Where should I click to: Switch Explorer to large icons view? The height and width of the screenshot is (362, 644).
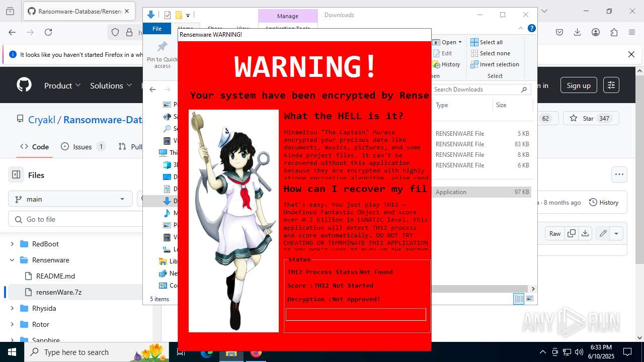click(x=530, y=299)
